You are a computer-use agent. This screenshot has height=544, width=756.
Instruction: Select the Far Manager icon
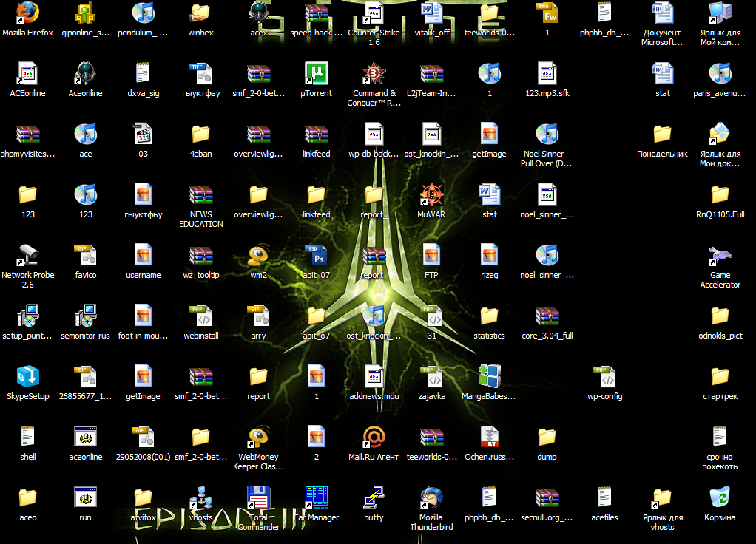pos(316,497)
